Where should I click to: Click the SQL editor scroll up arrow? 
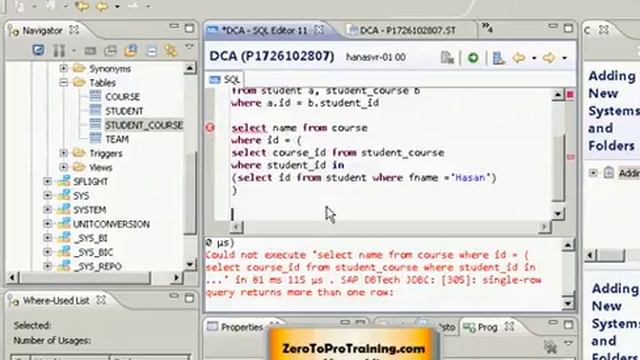coord(558,95)
